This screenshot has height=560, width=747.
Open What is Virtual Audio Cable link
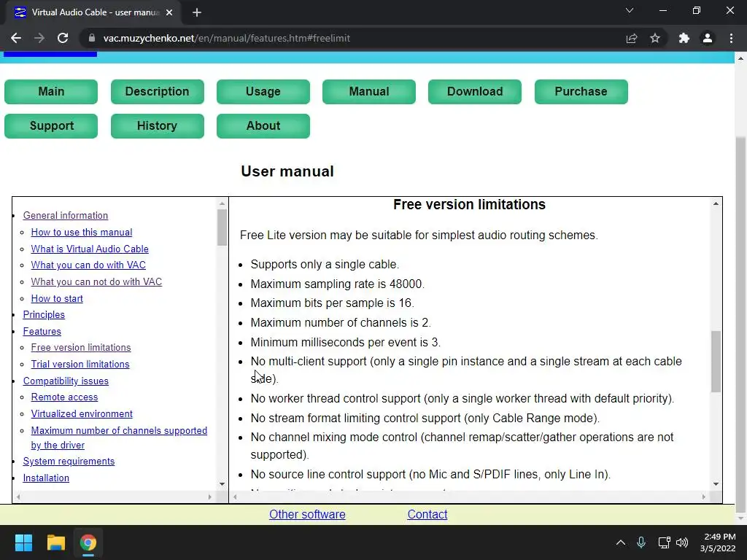[x=90, y=249]
